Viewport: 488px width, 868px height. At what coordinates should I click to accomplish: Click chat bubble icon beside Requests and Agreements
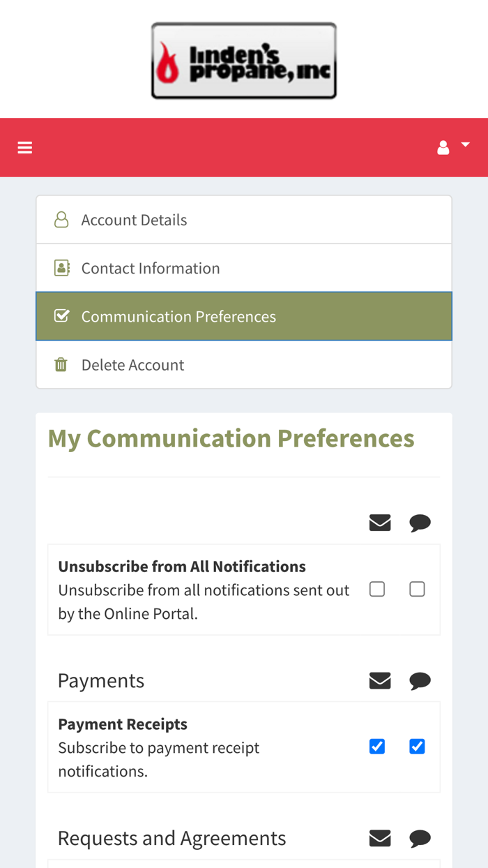coord(420,838)
